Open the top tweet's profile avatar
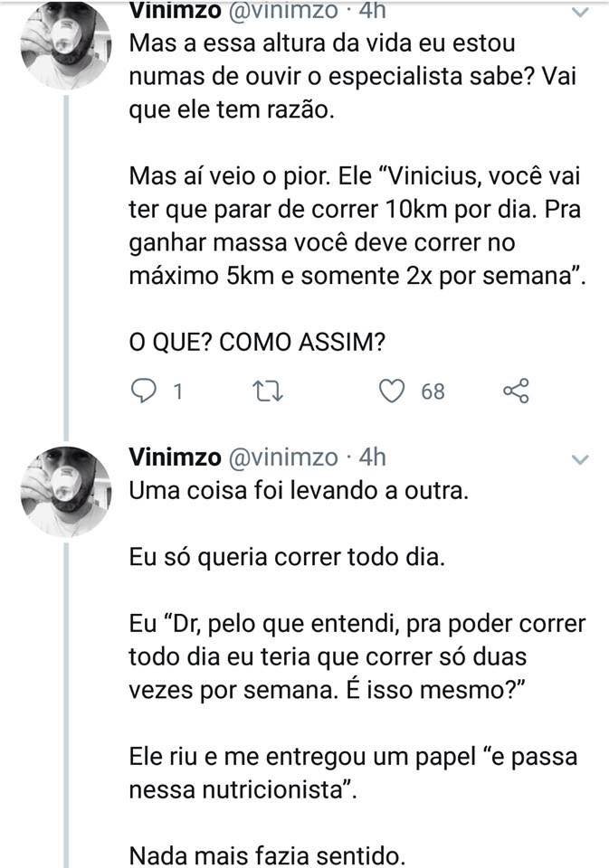609x868 pixels. pos(65,47)
